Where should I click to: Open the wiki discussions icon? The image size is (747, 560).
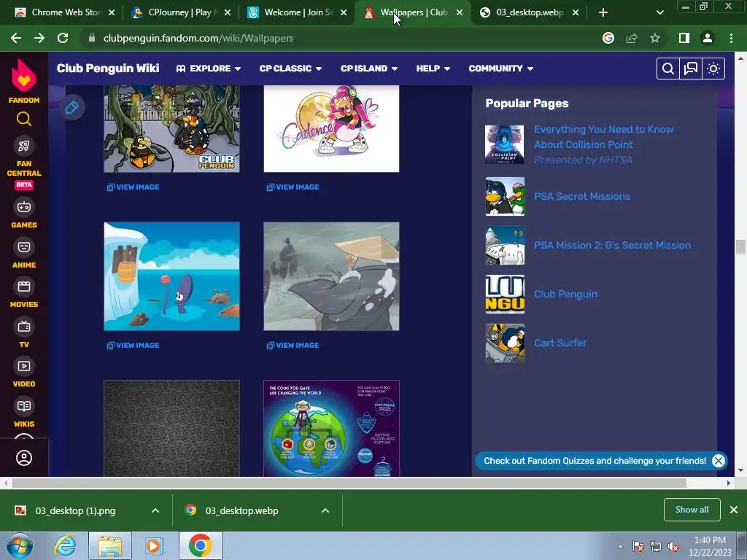pyautogui.click(x=691, y=69)
